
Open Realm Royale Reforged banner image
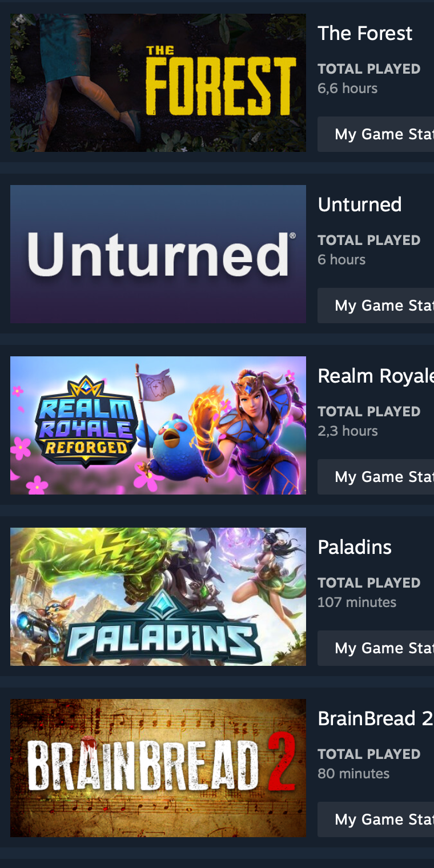pyautogui.click(x=158, y=425)
